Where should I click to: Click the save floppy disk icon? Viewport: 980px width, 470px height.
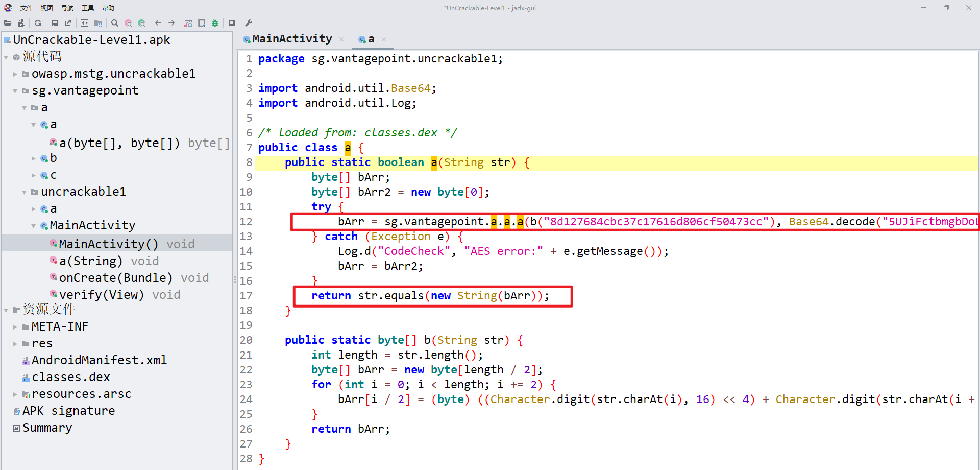pyautogui.click(x=55, y=23)
